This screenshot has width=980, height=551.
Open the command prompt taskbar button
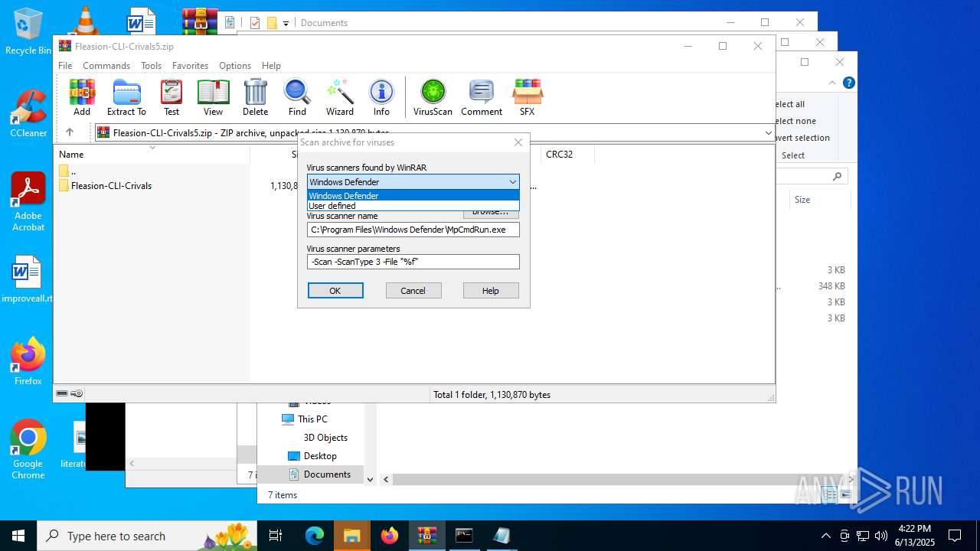[464, 536]
